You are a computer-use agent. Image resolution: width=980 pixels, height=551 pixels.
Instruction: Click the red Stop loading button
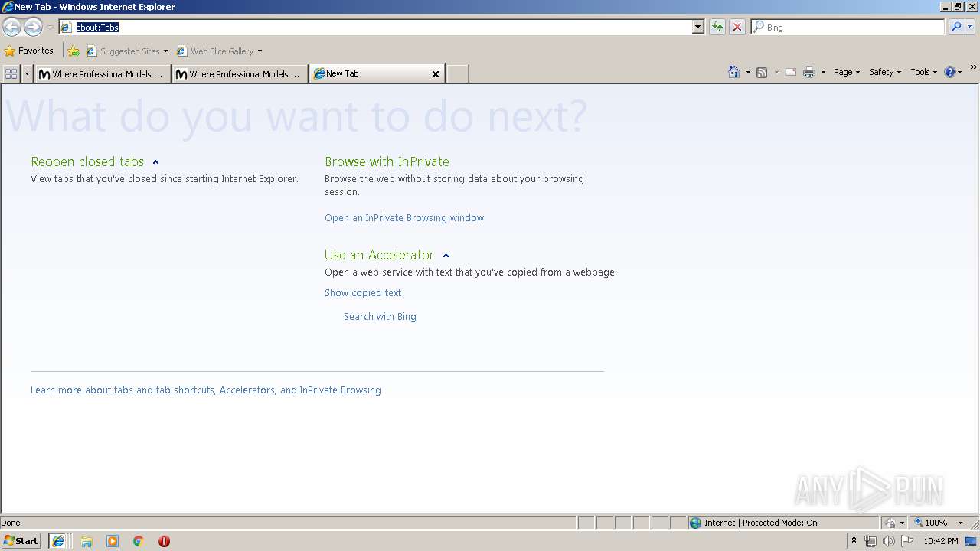[x=737, y=27]
